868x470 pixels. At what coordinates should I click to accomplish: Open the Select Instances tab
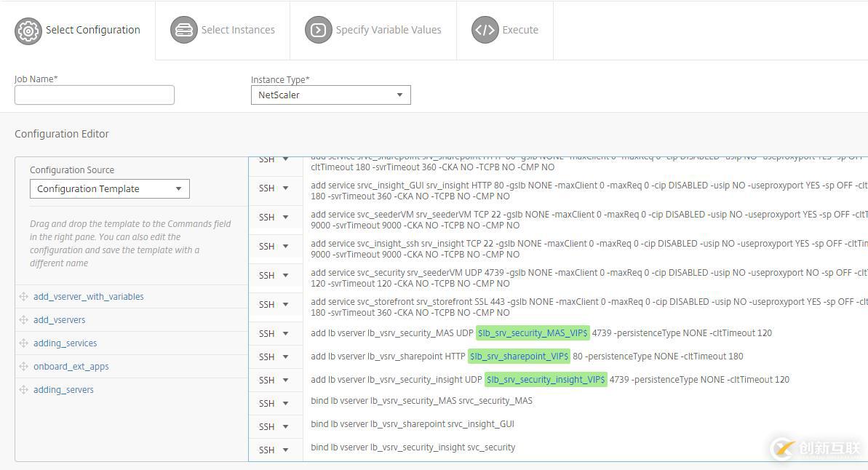[223, 31]
